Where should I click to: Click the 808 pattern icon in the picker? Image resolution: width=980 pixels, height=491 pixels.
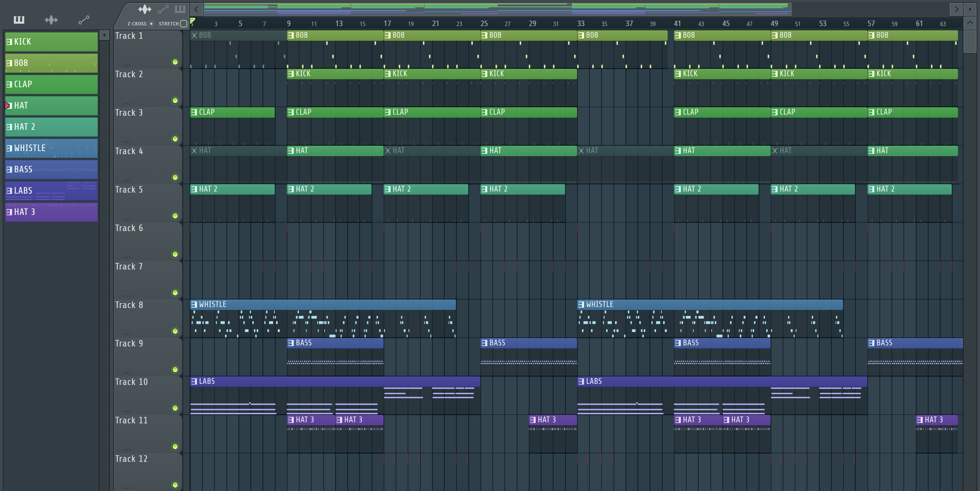[x=9, y=63]
